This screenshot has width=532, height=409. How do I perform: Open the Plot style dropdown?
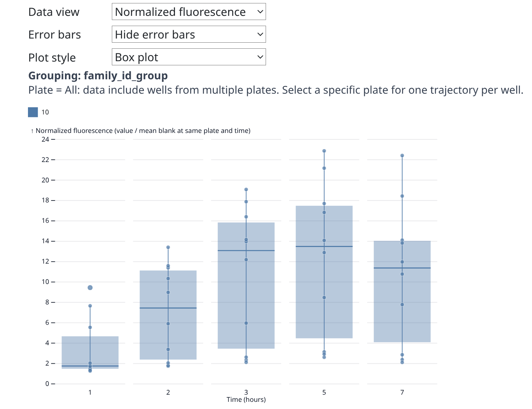tap(189, 57)
